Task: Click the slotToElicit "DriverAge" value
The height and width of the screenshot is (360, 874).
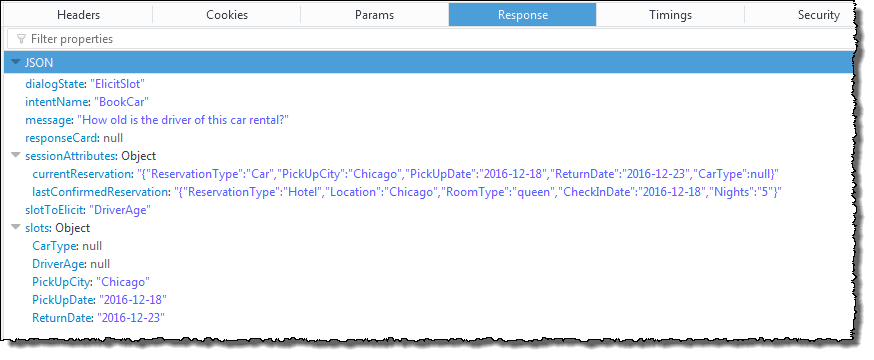Action: pyautogui.click(x=120, y=210)
